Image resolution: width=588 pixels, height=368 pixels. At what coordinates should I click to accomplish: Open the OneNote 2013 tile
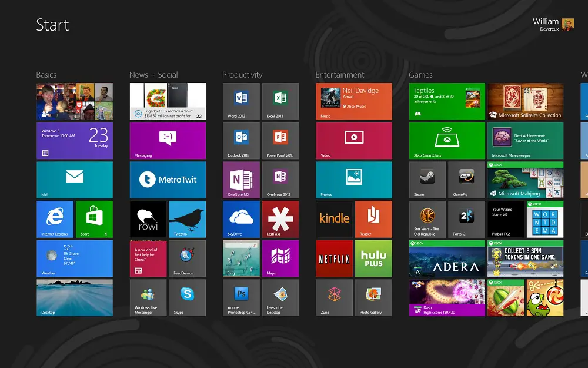click(x=280, y=180)
